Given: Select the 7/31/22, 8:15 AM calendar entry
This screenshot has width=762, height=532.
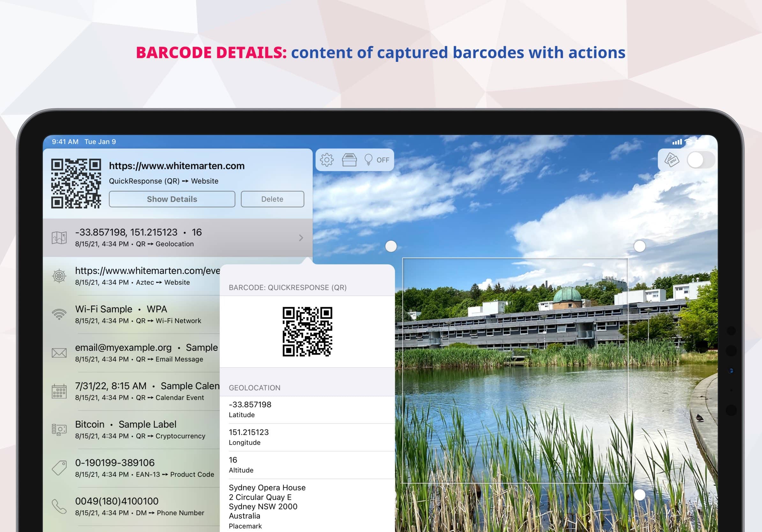Looking at the screenshot, I should click(x=131, y=391).
